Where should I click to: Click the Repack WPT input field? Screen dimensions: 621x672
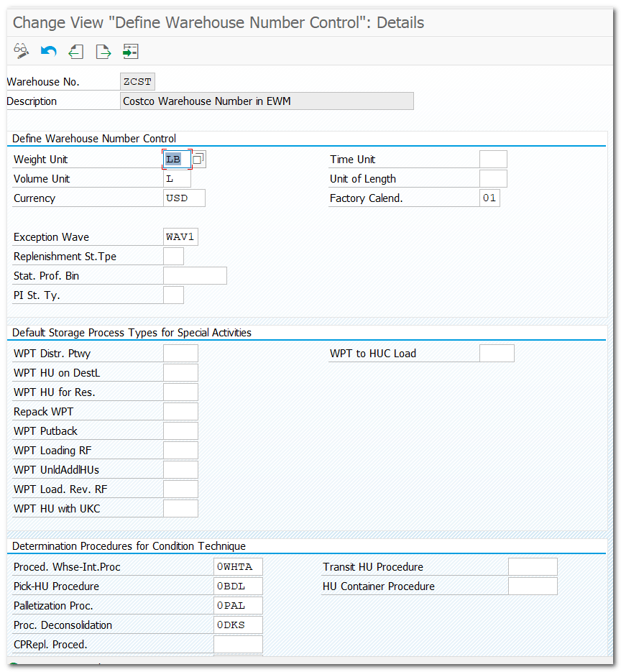coord(180,411)
